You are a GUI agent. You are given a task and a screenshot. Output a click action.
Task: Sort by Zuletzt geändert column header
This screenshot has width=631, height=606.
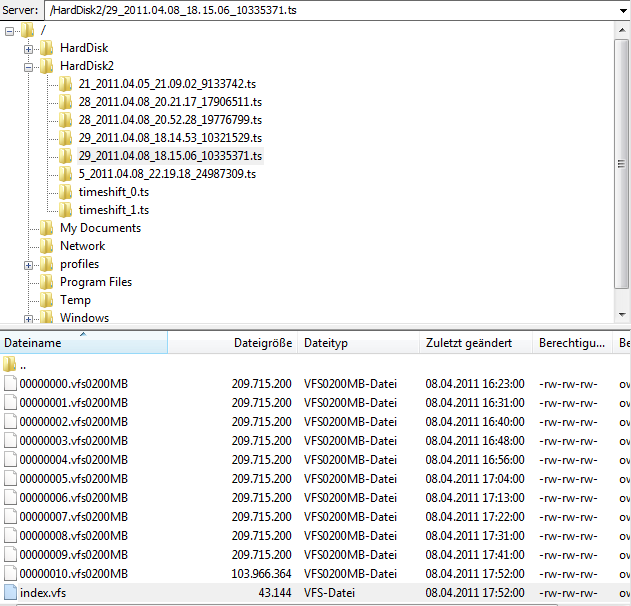coord(476,343)
